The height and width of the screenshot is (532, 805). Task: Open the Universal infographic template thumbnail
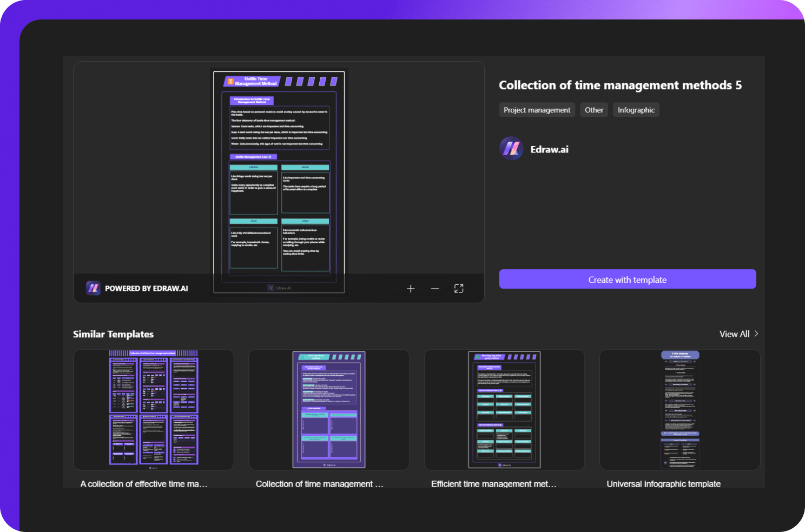point(680,409)
